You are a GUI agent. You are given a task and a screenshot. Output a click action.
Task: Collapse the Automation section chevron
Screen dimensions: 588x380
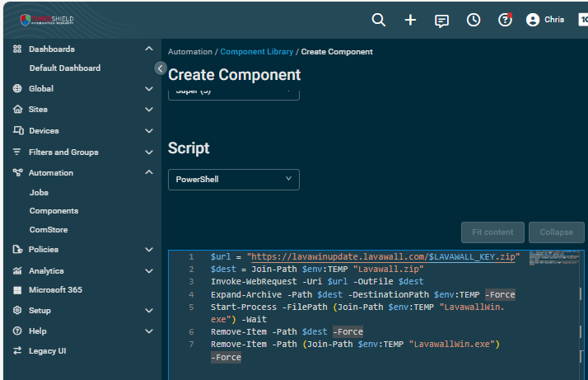click(x=149, y=172)
